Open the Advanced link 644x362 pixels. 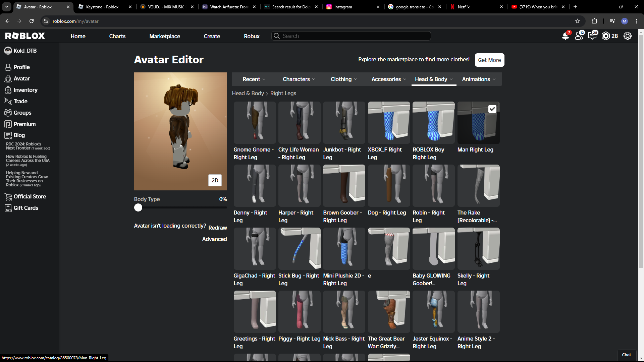[215, 239]
